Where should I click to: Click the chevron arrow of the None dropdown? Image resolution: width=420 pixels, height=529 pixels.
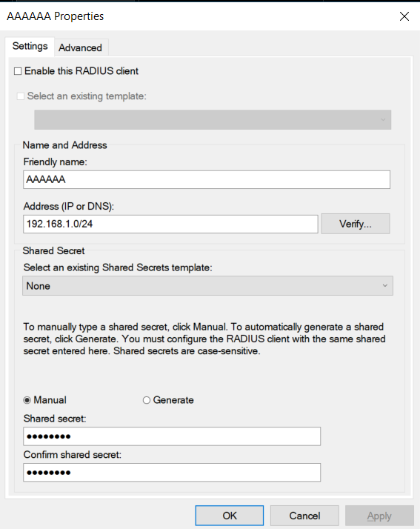click(x=385, y=286)
